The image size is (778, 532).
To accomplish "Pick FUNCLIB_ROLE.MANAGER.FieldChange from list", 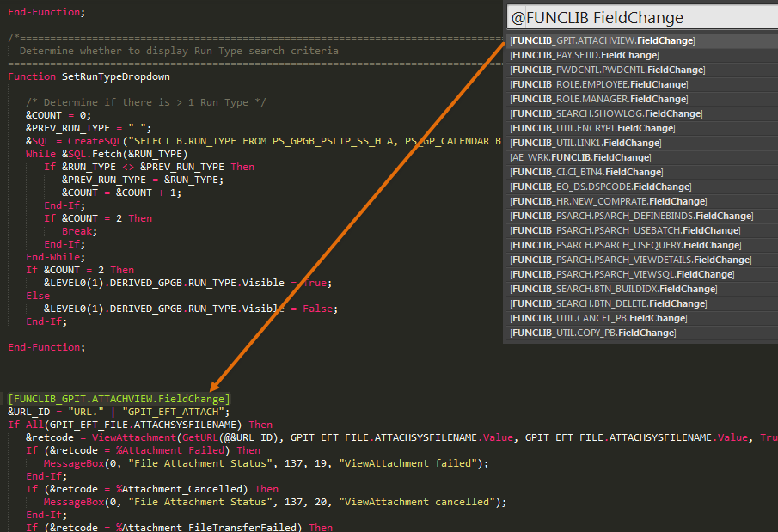I will (643, 99).
